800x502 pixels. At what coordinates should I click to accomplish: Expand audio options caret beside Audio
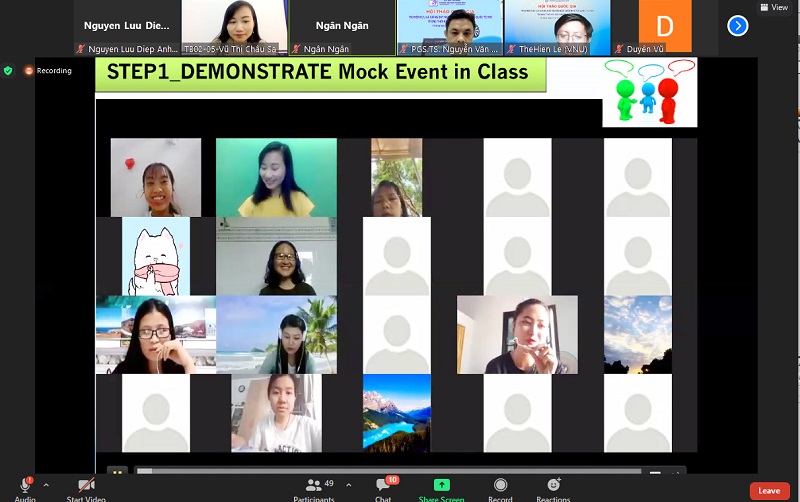(x=46, y=485)
